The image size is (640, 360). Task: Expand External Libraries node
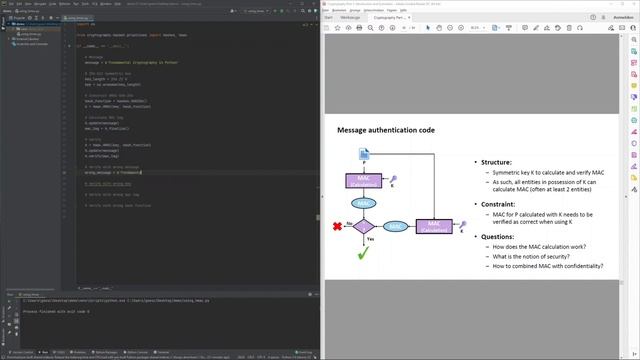(x=9, y=39)
